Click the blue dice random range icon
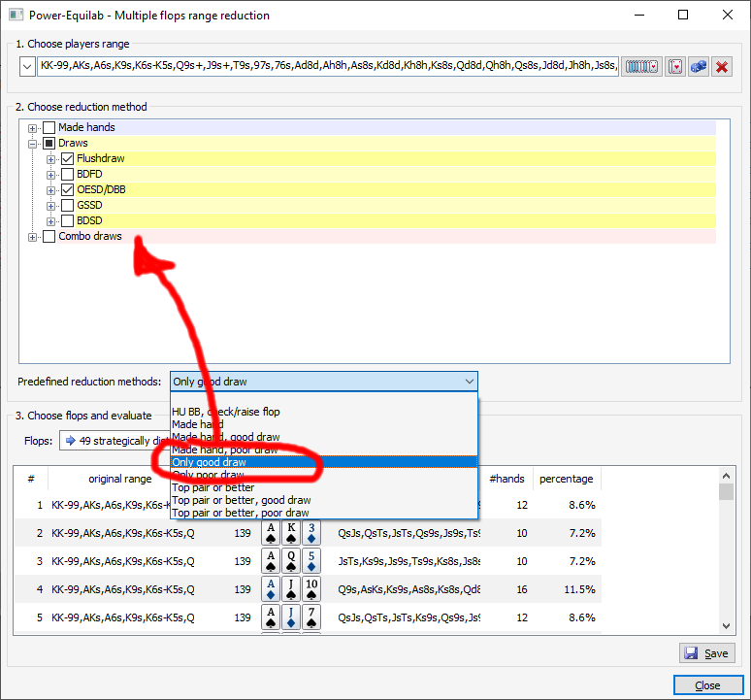This screenshot has width=751, height=700. 699,66
